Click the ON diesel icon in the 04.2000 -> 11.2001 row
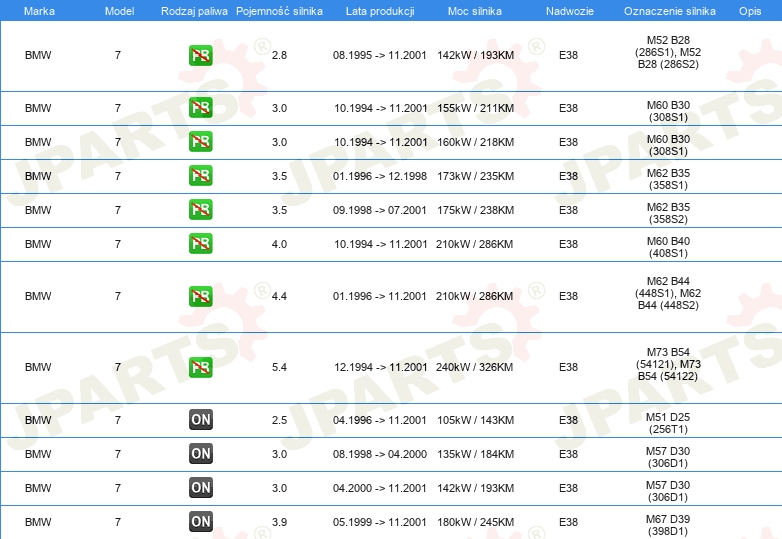 (x=200, y=488)
